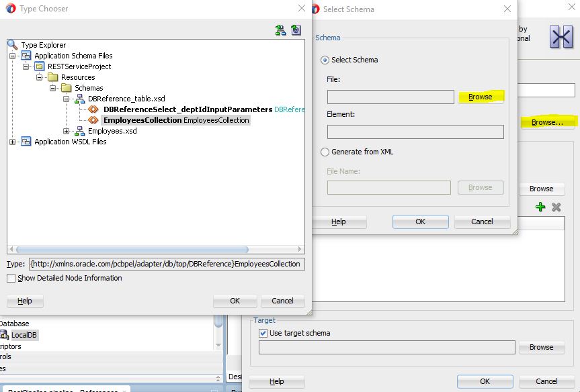This screenshot has width=580, height=392.
Task: Click OK in the Type Chooser dialog
Action: pos(235,301)
